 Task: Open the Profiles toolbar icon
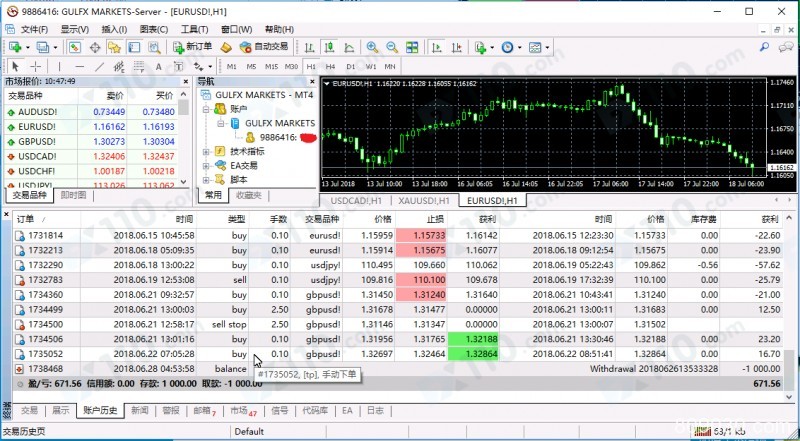(x=42, y=47)
